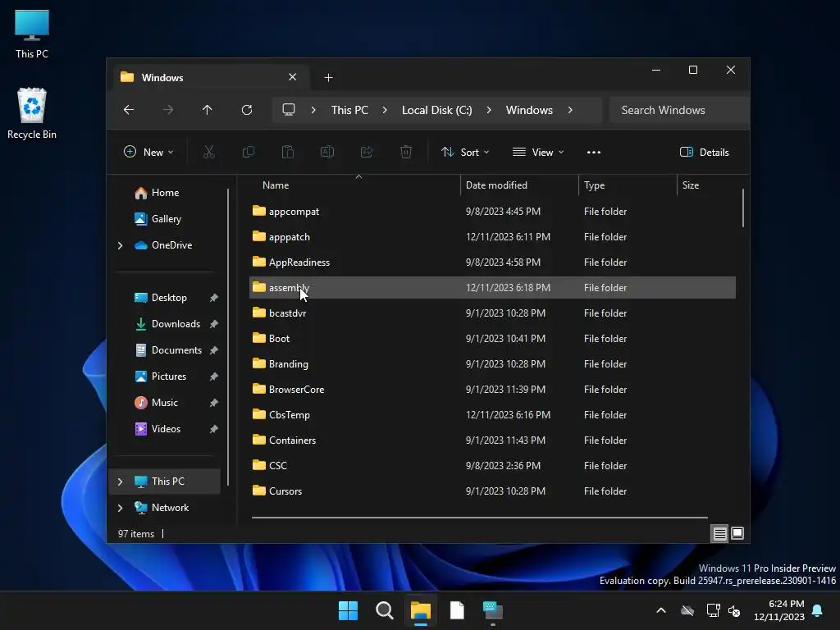Screen dimensions: 840x630
Task: Select the CbsTemp folder
Action: [x=492, y=415]
